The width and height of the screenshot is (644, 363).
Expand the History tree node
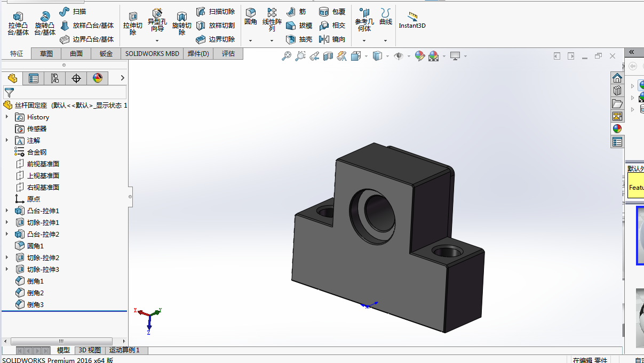(x=7, y=117)
